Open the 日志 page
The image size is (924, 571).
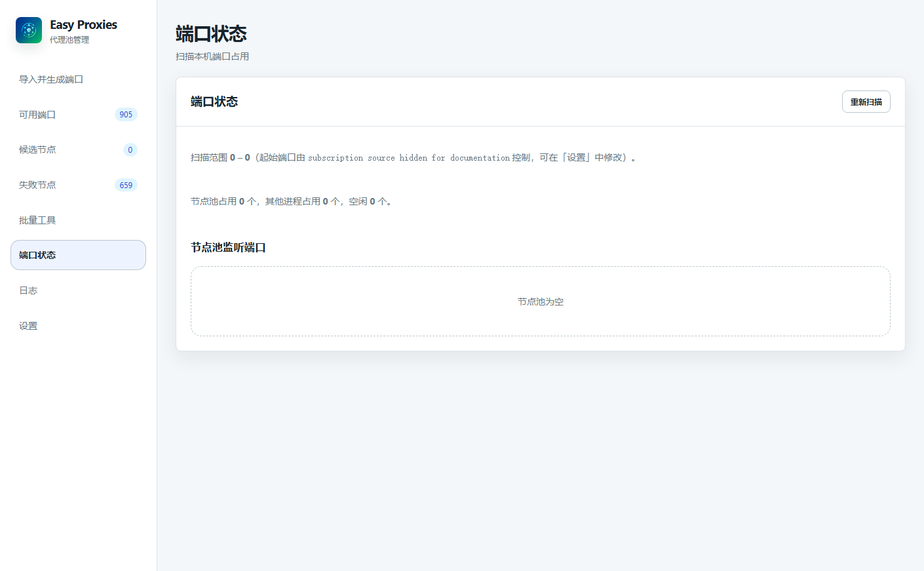(78, 290)
